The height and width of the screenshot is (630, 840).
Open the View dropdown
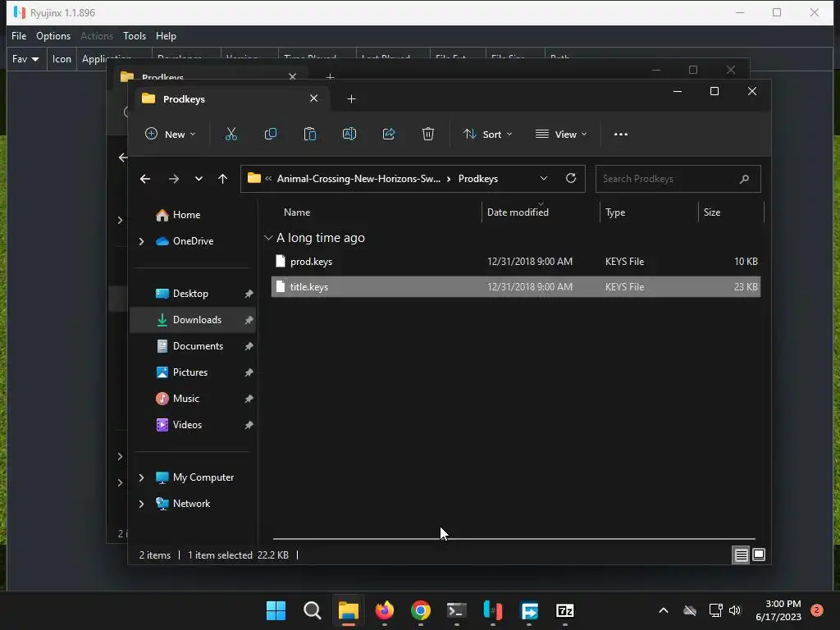click(561, 134)
